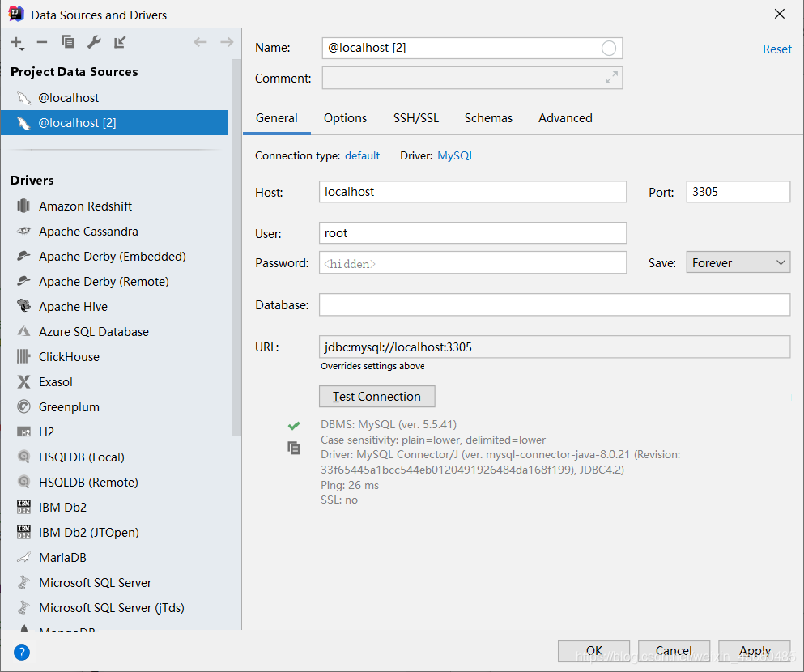804x672 pixels.
Task: Navigate back with the left arrow
Action: (x=200, y=42)
